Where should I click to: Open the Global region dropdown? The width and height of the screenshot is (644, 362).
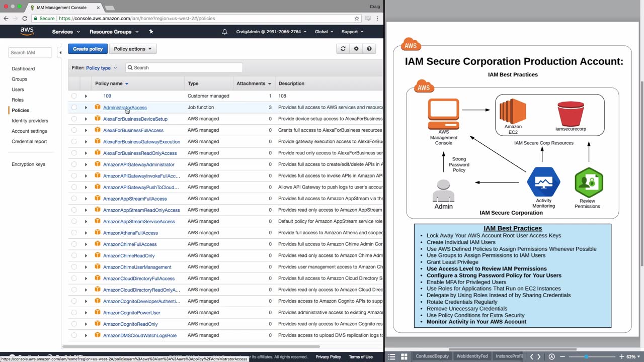pyautogui.click(x=324, y=32)
